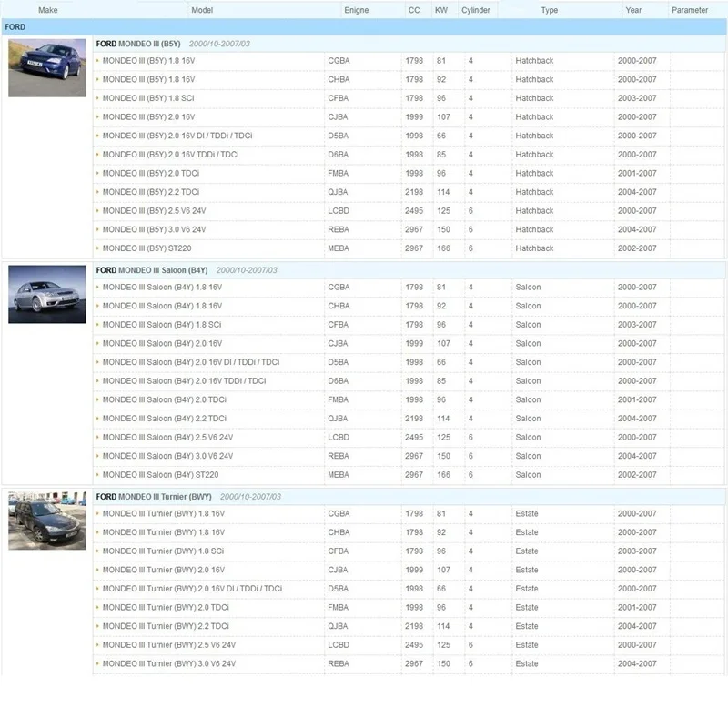Select CC value 2198 in B5Y 2.2 TDCi row
The width and height of the screenshot is (728, 728).
coord(414,192)
